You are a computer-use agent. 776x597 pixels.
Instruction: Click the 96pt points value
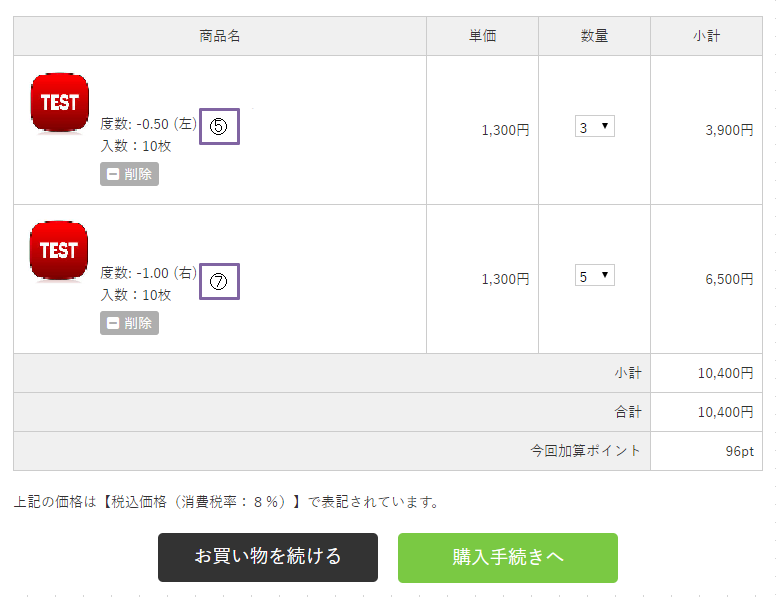point(739,451)
